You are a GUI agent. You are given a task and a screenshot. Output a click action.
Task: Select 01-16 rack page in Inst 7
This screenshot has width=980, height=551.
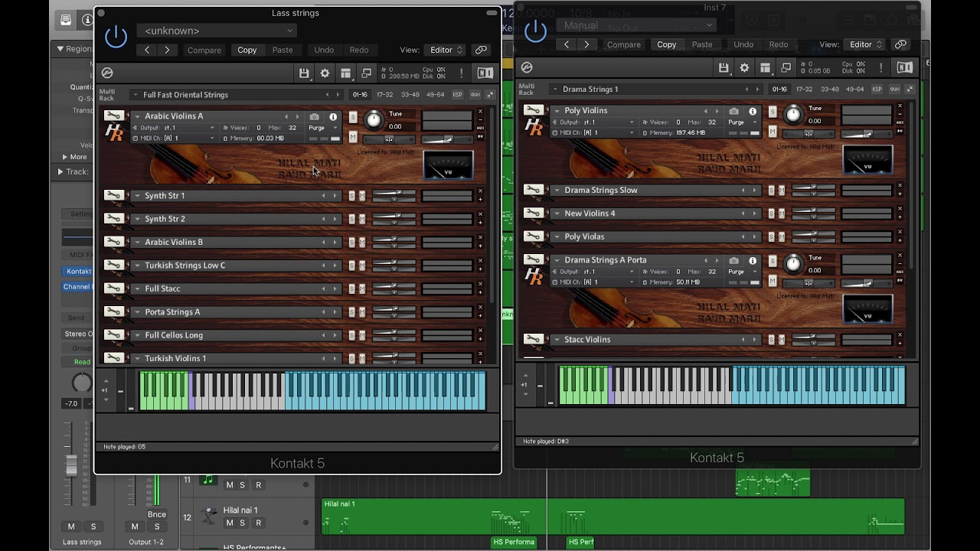coord(779,90)
